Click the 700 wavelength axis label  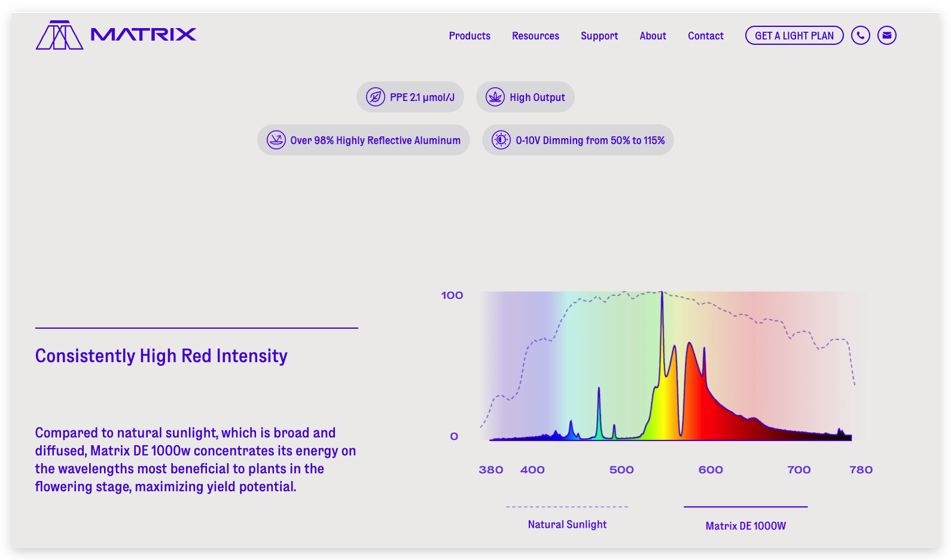coord(799,470)
